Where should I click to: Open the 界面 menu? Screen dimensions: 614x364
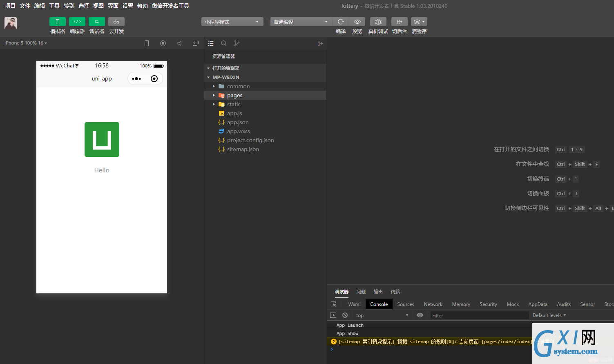tap(113, 6)
